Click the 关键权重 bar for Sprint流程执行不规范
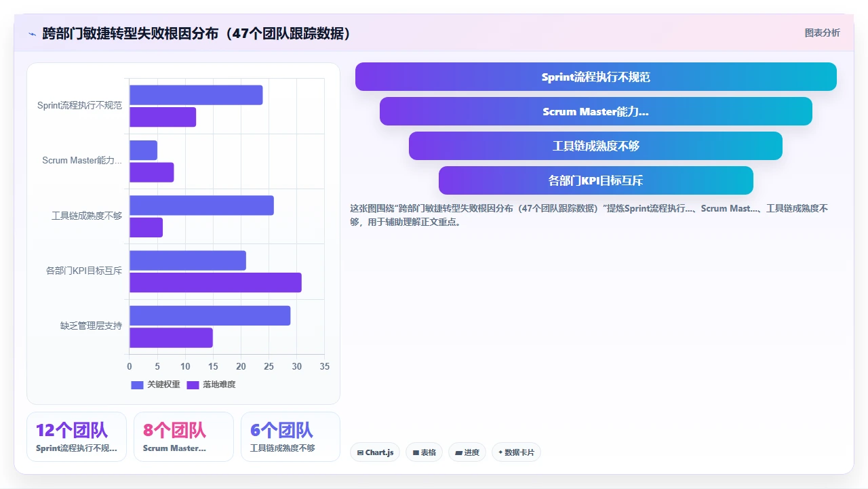This screenshot has width=868, height=489. click(196, 95)
